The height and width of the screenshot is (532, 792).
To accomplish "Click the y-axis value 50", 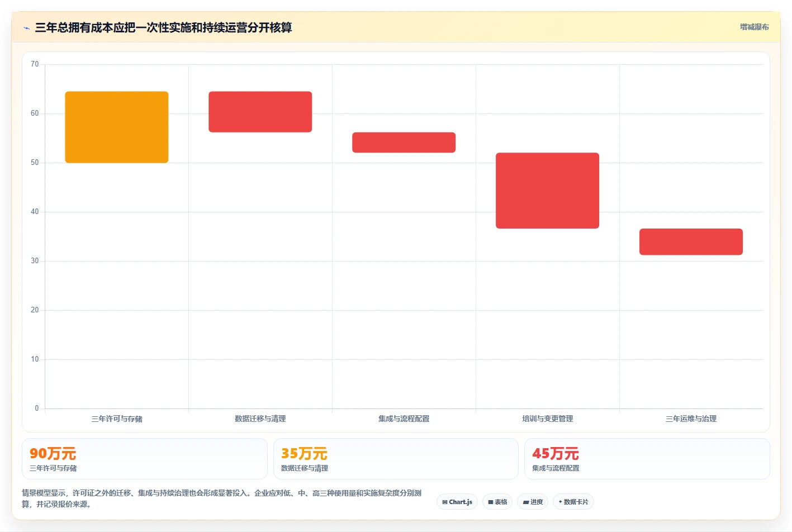I will coord(35,163).
